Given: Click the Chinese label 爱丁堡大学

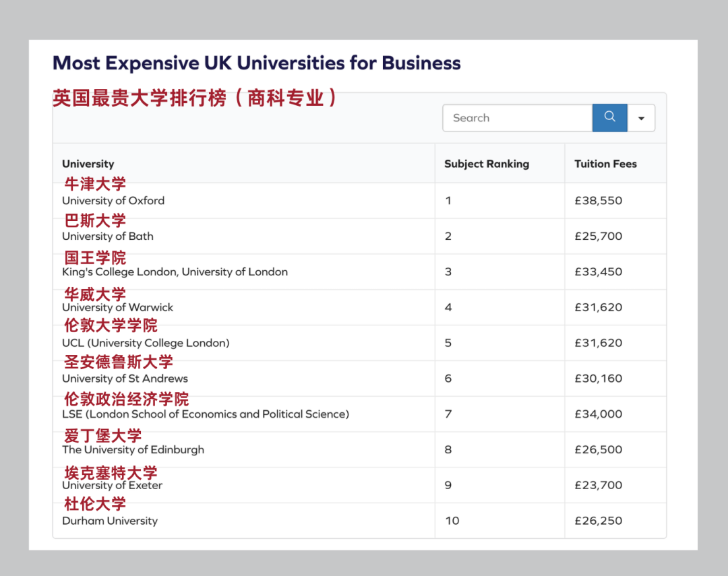Looking at the screenshot, I should pyautogui.click(x=103, y=436).
